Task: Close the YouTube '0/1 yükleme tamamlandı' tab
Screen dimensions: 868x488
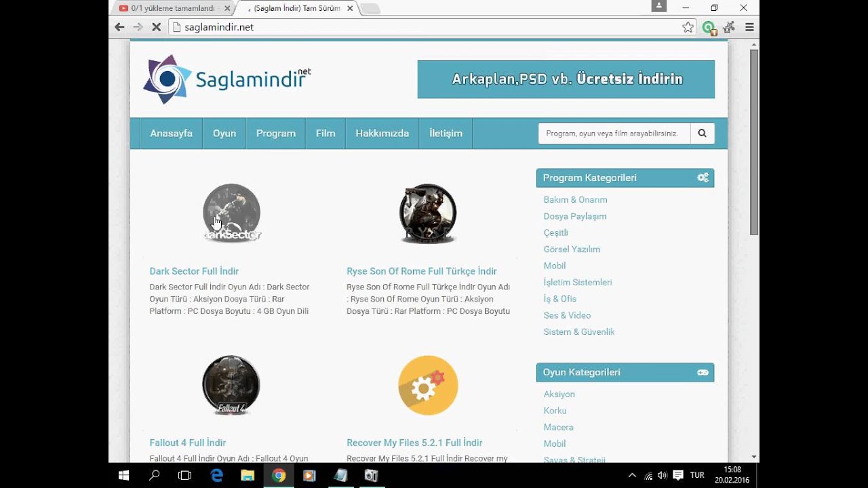Action: tap(226, 8)
